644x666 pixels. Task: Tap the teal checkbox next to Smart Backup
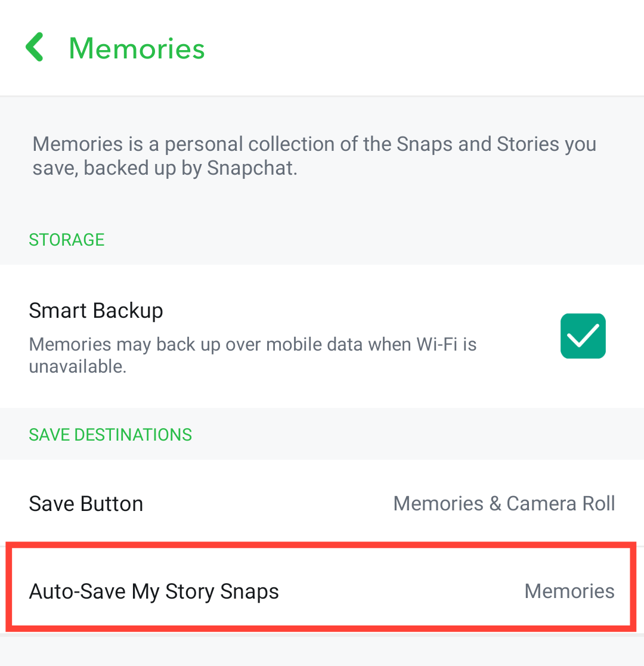click(x=583, y=336)
